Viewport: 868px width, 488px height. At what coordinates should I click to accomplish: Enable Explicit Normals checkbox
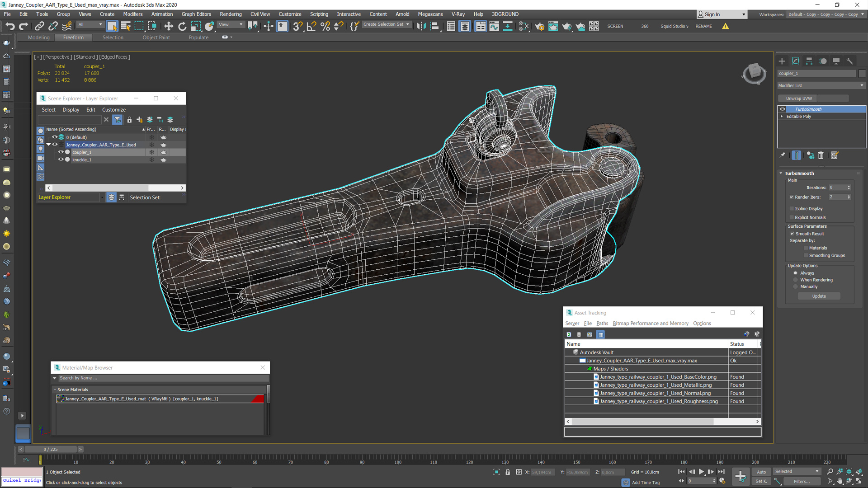[x=792, y=217]
